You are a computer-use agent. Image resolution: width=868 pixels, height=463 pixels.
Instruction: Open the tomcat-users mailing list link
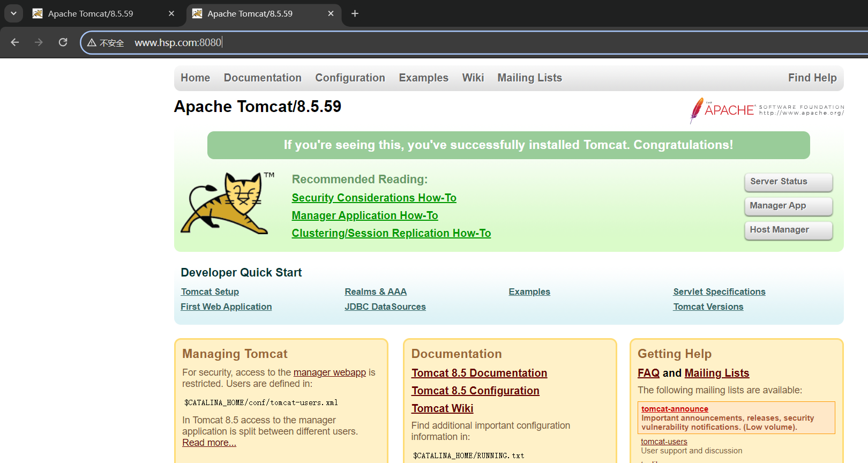(x=664, y=442)
